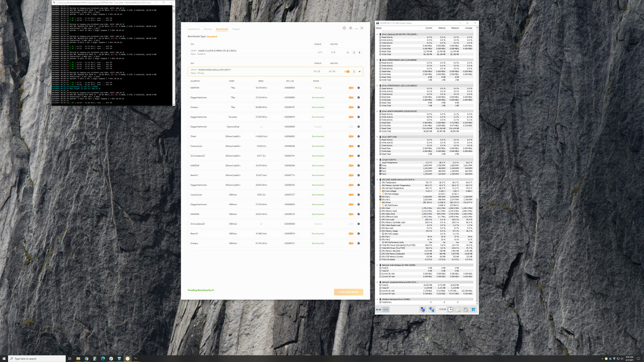
Task: Open settings gear for DaggerHashimoto TRex row
Action: point(359,98)
